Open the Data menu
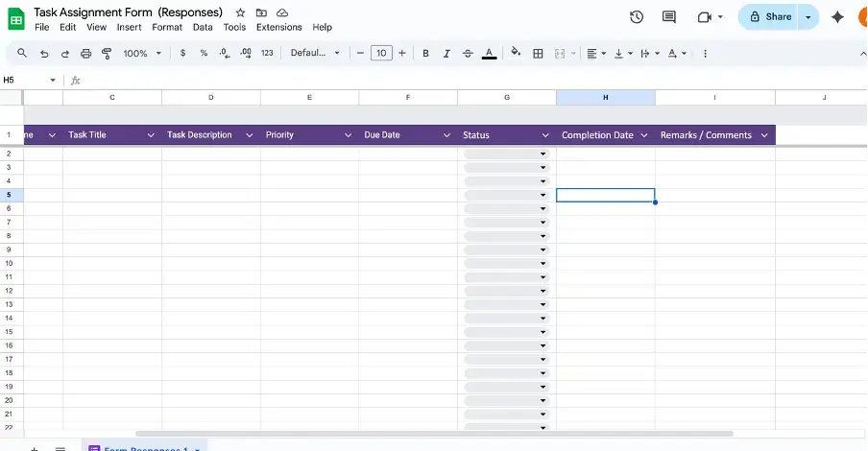The width and height of the screenshot is (868, 451). [203, 27]
